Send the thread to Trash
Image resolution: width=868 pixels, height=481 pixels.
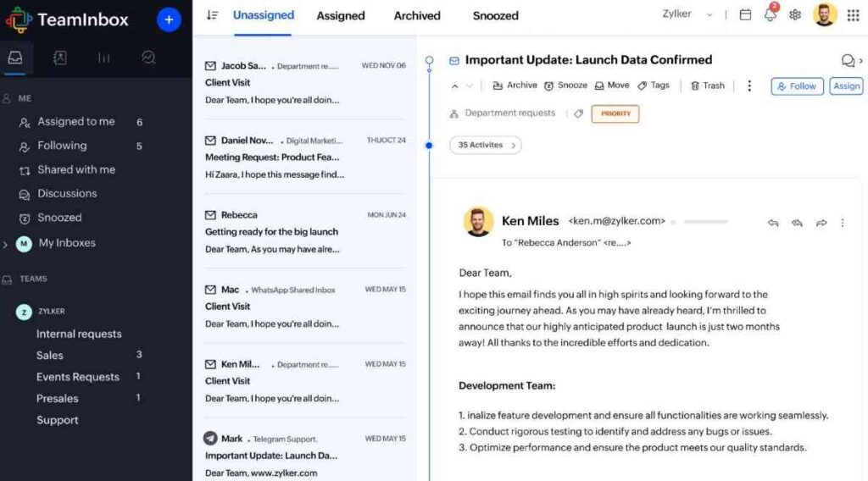[708, 86]
